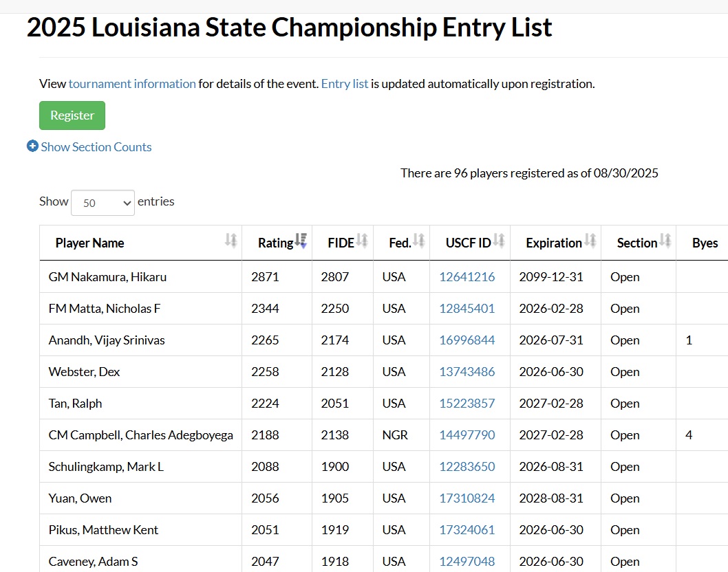The width and height of the screenshot is (728, 572).
Task: Open USCF ID 12845401 for Nicholas Matta
Action: point(467,309)
